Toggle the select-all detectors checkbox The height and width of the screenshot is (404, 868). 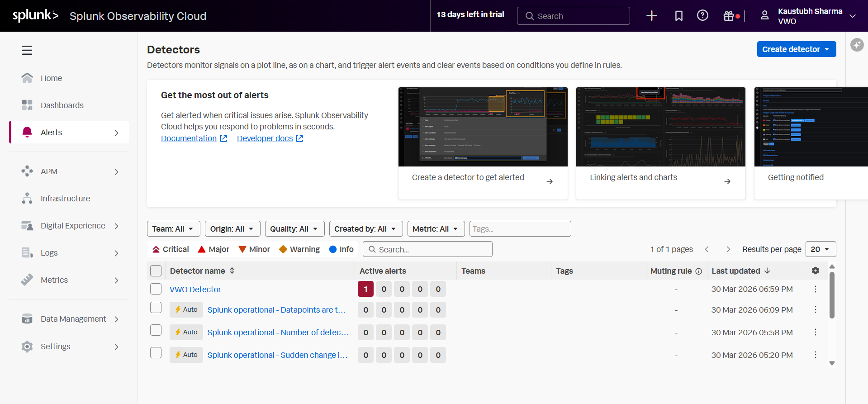[x=156, y=271]
